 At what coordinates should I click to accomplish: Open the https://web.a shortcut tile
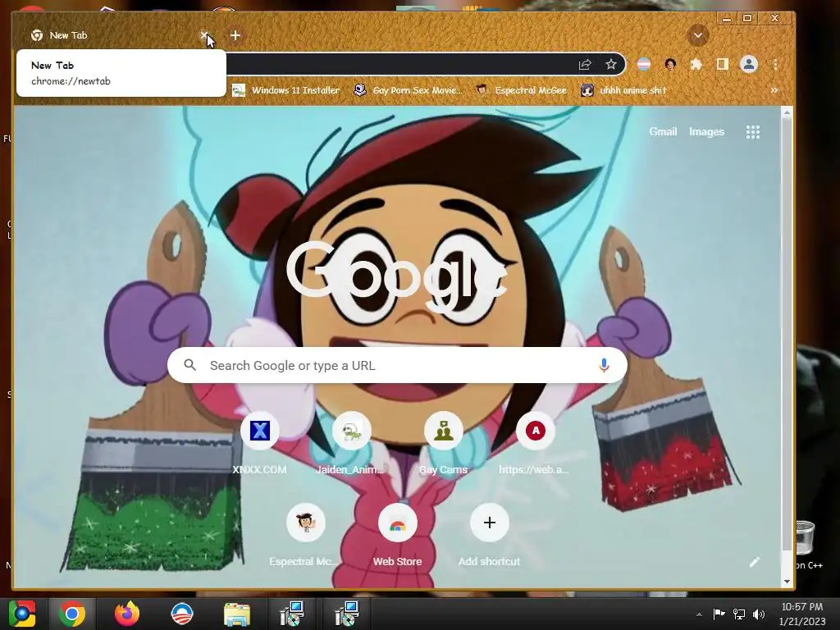point(535,443)
